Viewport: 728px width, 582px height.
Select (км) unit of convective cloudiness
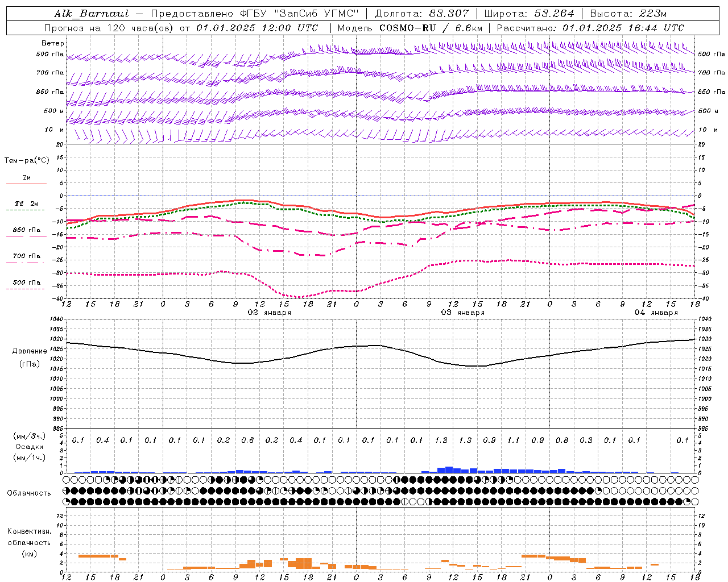(x=30, y=554)
